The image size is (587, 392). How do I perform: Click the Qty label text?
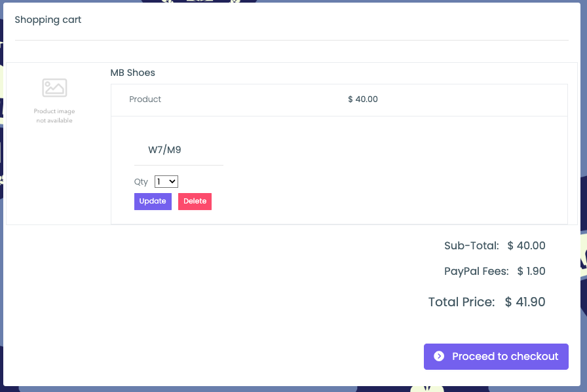pyautogui.click(x=141, y=182)
